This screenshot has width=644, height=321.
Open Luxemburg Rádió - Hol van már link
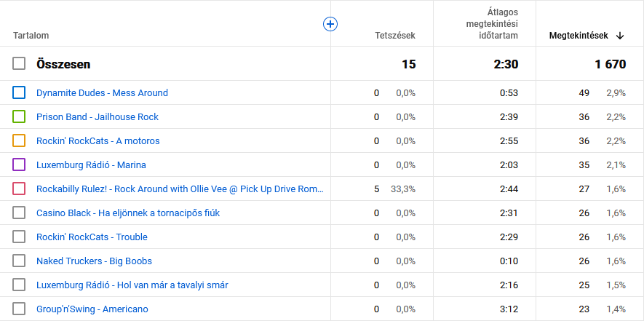pos(132,285)
